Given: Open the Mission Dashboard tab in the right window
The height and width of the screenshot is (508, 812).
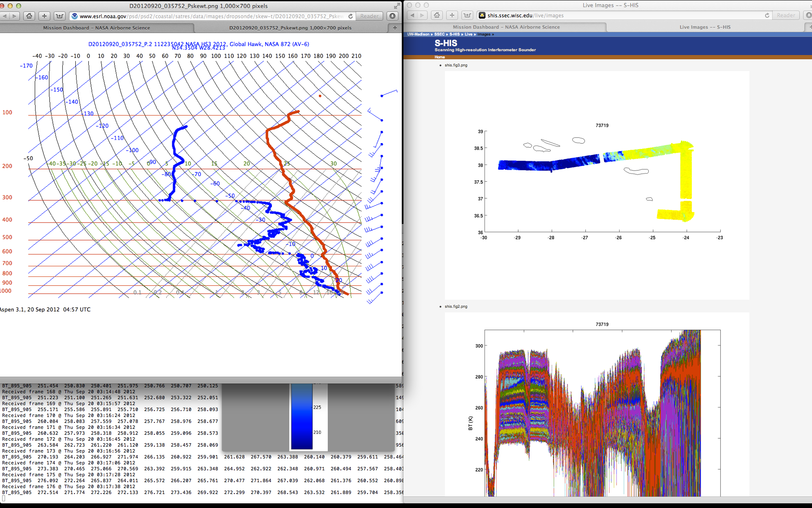Looking at the screenshot, I should (506, 27).
